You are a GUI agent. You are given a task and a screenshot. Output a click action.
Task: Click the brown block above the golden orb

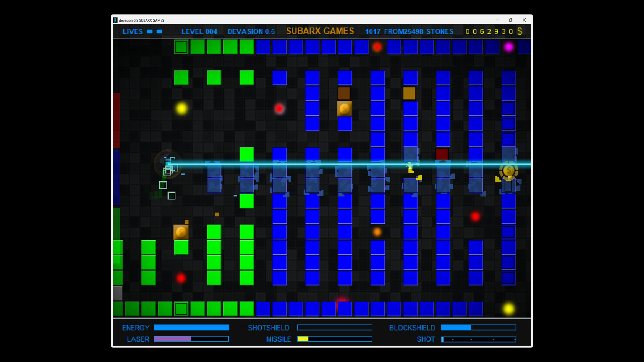point(344,93)
